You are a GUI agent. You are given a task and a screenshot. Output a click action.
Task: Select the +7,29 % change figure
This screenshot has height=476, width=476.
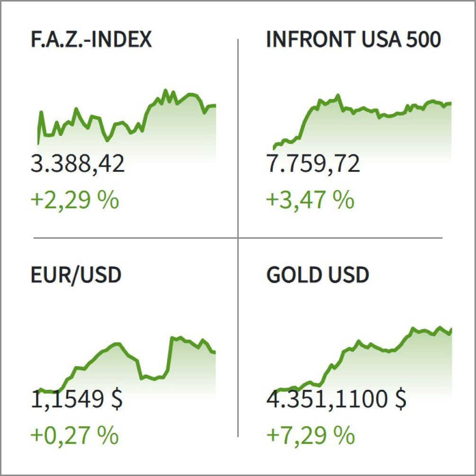pyautogui.click(x=310, y=436)
